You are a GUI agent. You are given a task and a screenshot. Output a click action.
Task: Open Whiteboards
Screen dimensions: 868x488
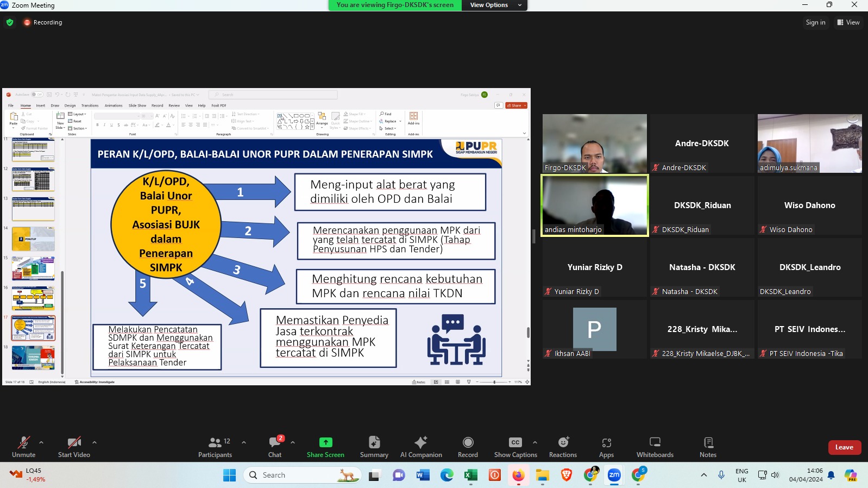(655, 447)
